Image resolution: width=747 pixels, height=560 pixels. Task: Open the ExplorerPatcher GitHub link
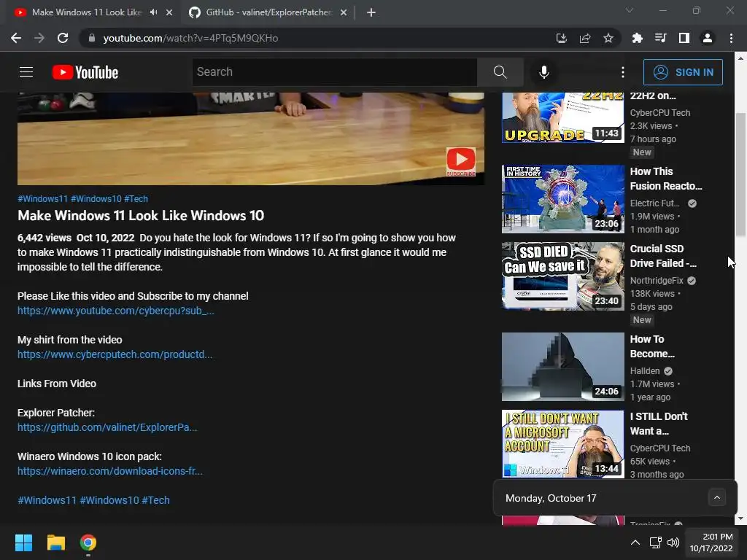107,427
